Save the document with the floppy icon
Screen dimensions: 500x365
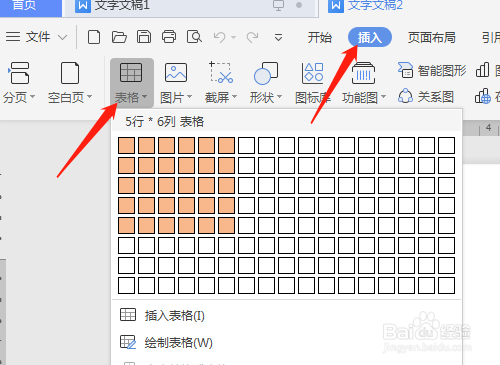(x=144, y=37)
